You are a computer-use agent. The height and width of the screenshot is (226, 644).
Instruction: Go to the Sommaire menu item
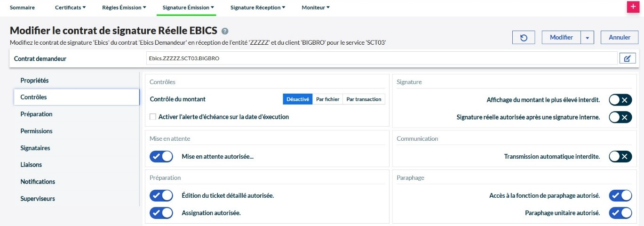[x=22, y=8]
